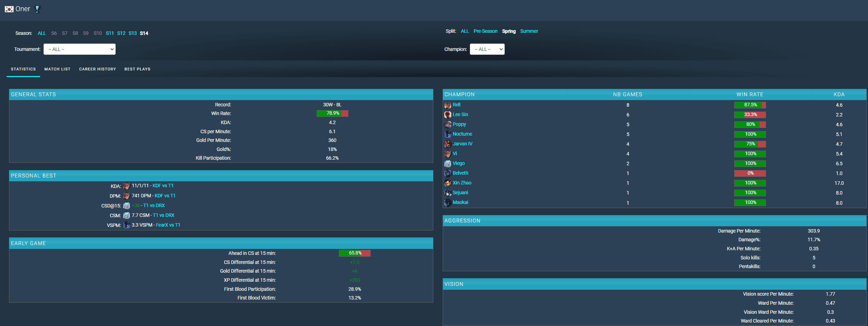Screen dimensions: 868x326
Task: Click the Viego champion icon in table
Action: [448, 164]
